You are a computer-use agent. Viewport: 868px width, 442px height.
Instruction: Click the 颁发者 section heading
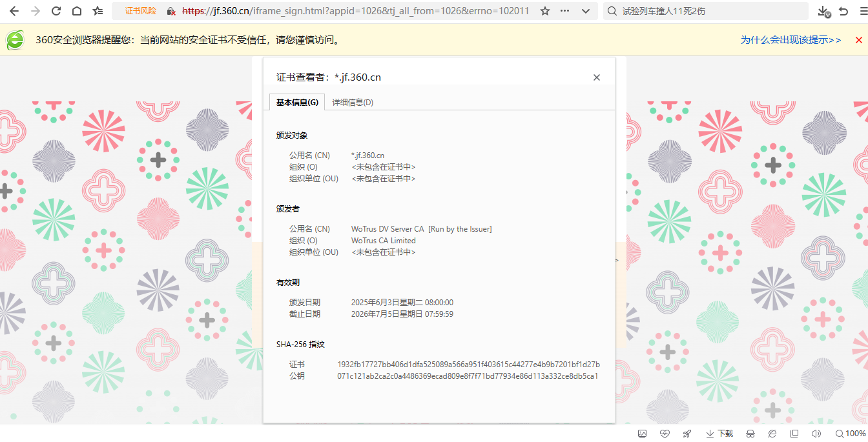tap(288, 209)
